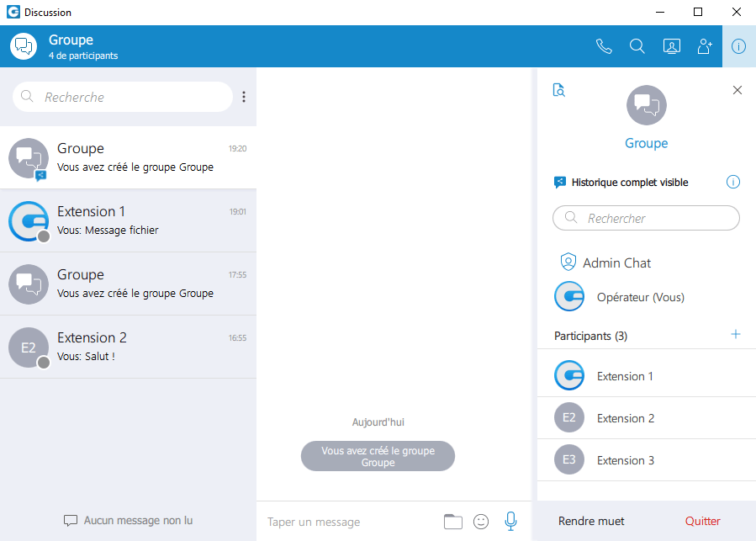Screen dimensions: 756x541
Task: Click E2 avatar in participants list
Action: point(569,417)
